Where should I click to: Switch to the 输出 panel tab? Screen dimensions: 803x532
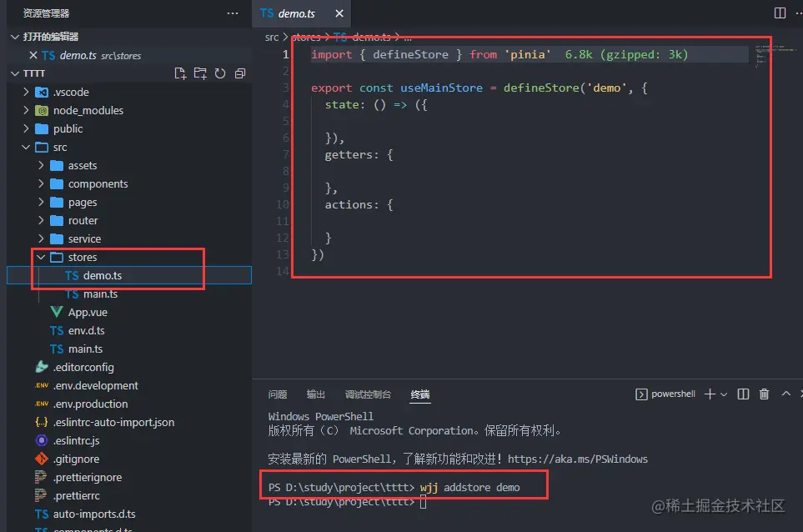pos(315,394)
